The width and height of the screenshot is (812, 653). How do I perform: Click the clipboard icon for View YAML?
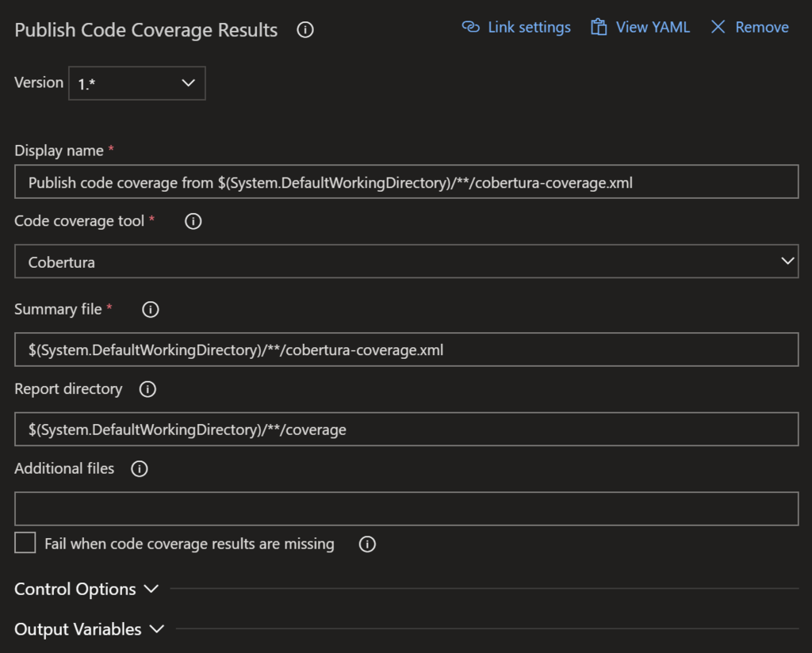point(599,27)
